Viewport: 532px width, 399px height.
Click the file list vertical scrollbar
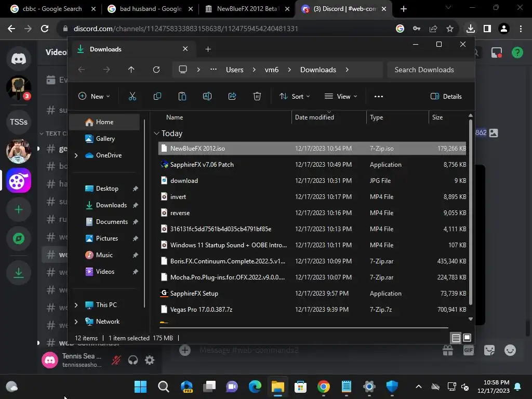tap(470, 212)
